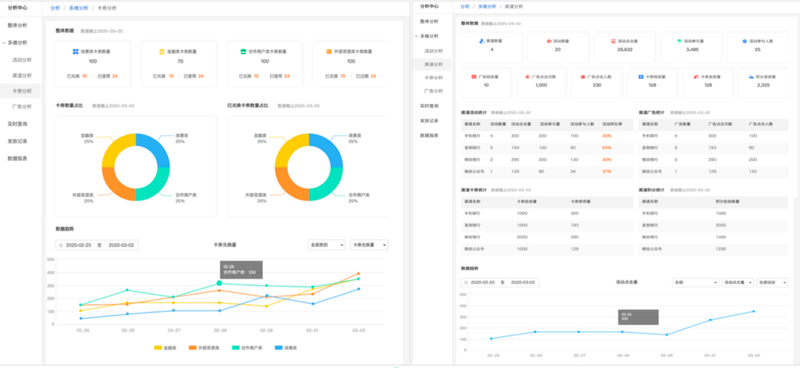This screenshot has height=368, width=800.
Task: Open 广告分析 in the left panel sidebar
Action: click(22, 107)
